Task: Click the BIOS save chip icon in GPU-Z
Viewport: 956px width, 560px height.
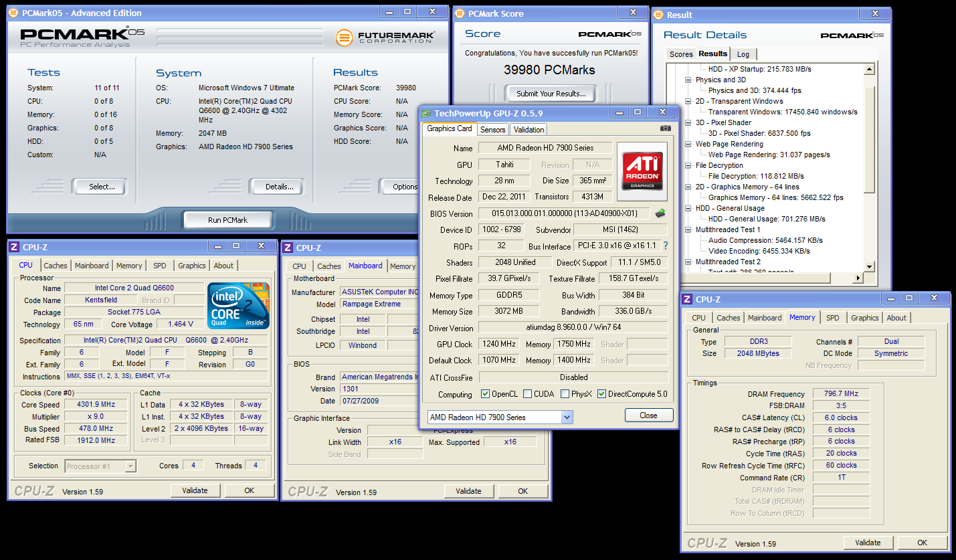Action: [x=660, y=213]
